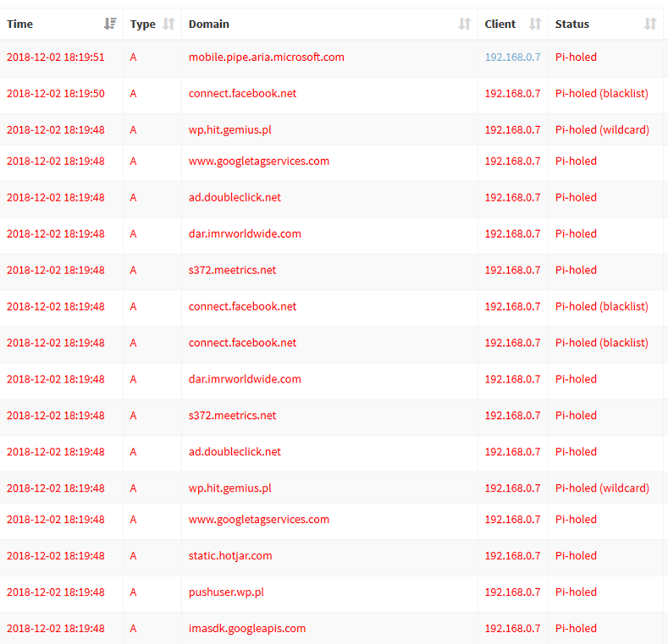Select the imasdk.googleapis.com domain
This screenshot has width=668, height=644.
tap(247, 628)
